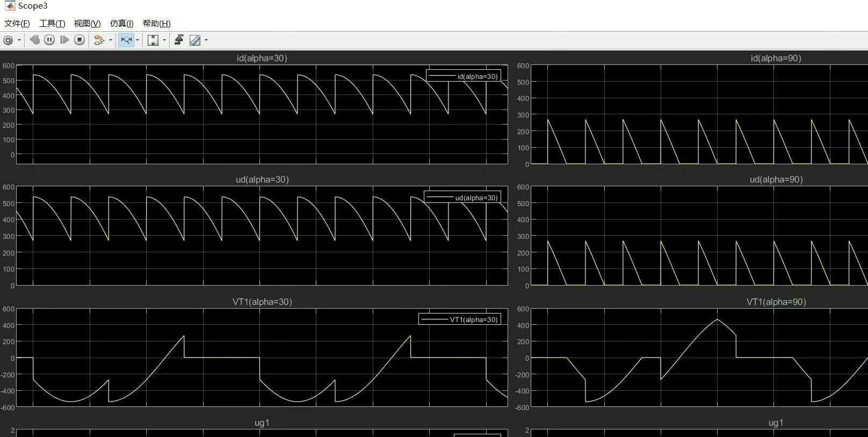Toggle the Zoom X magnifier tool
The height and width of the screenshot is (437, 868).
[126, 40]
